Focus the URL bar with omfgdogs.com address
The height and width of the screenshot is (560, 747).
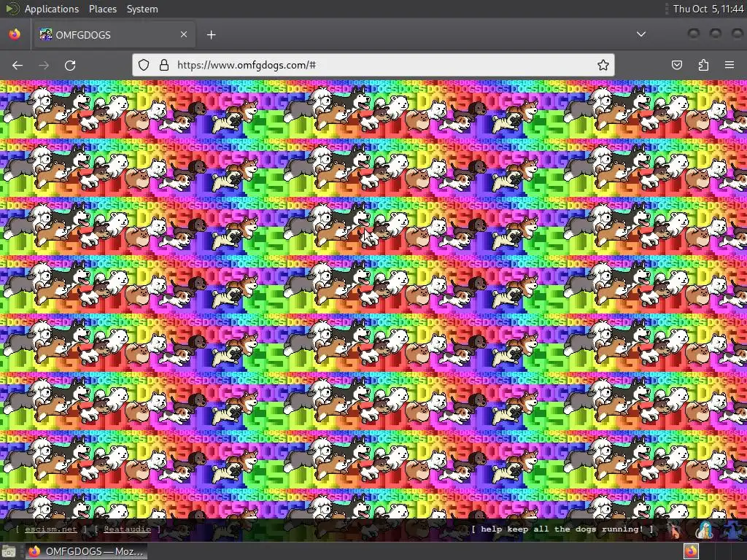(373, 65)
